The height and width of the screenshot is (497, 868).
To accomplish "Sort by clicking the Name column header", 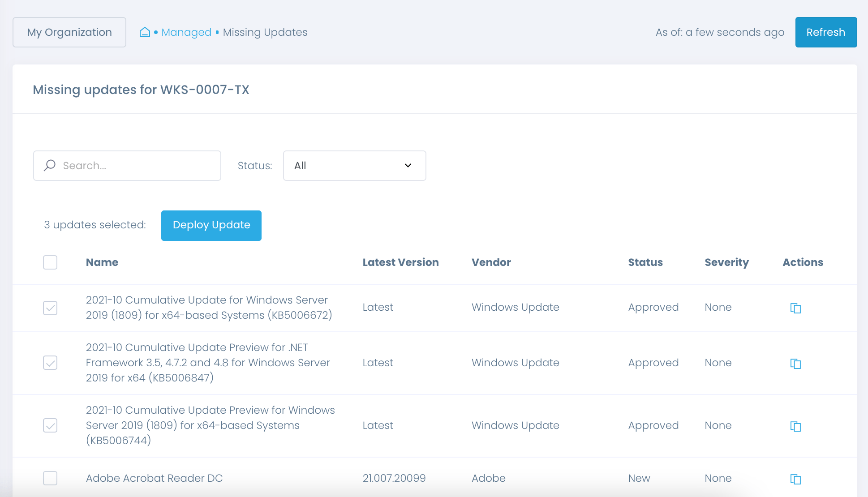I will click(102, 262).
